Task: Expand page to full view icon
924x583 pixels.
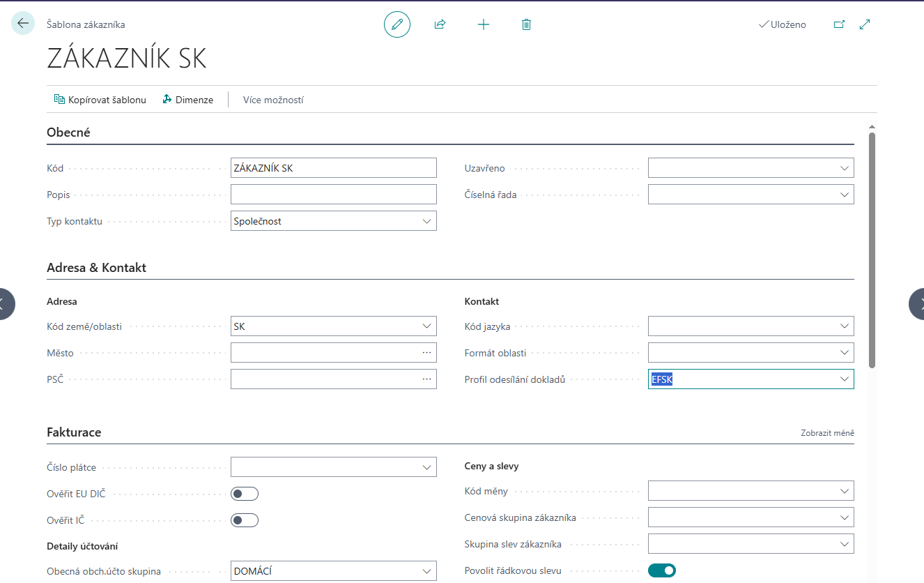Action: click(x=865, y=24)
